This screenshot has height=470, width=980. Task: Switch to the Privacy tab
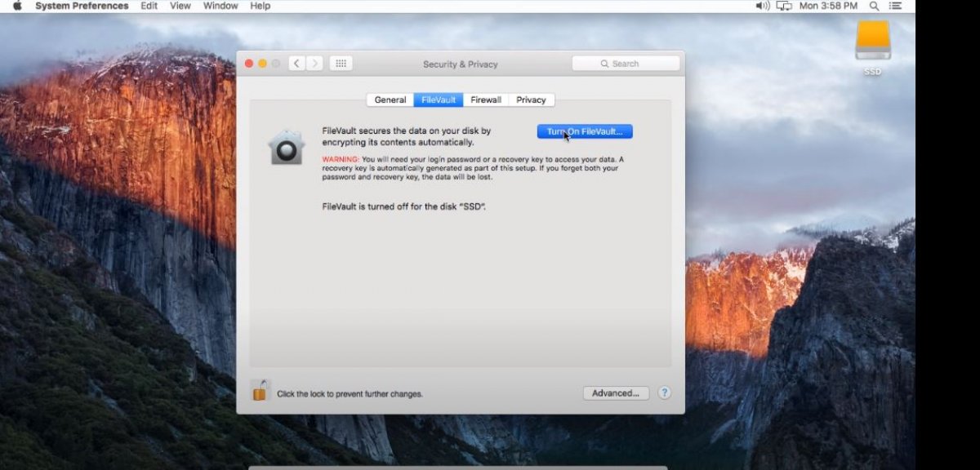point(531,99)
